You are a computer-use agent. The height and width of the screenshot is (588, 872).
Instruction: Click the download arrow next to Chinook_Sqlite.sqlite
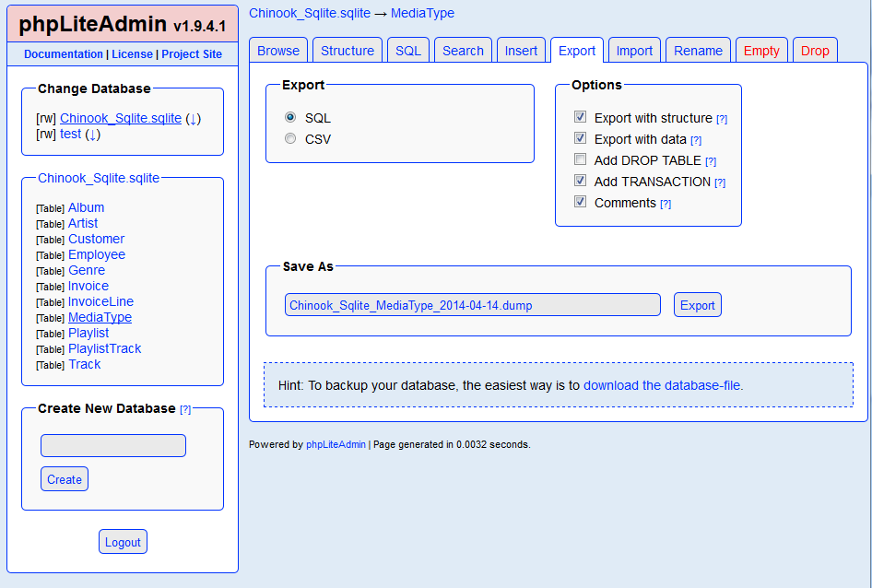(x=193, y=119)
